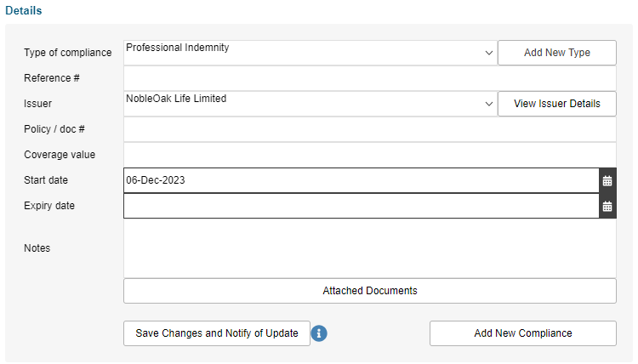Click View Issuer Details
Viewport: 638px width, 364px height.
[557, 104]
